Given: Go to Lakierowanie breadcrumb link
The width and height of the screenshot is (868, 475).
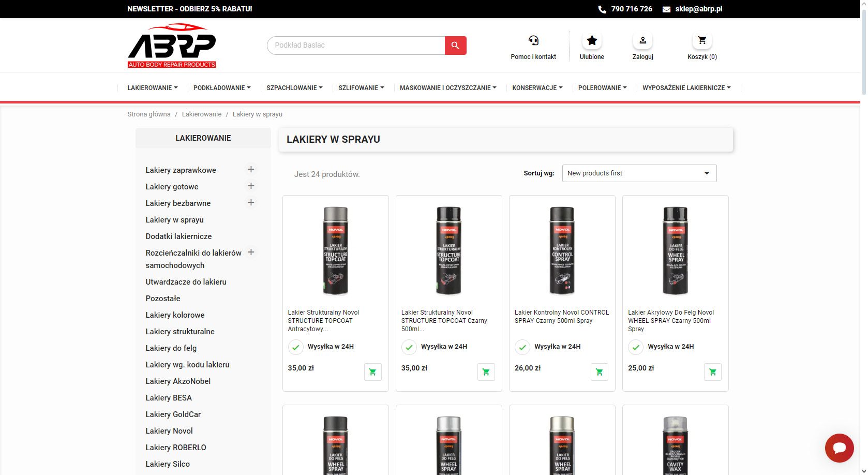Looking at the screenshot, I should tap(202, 114).
